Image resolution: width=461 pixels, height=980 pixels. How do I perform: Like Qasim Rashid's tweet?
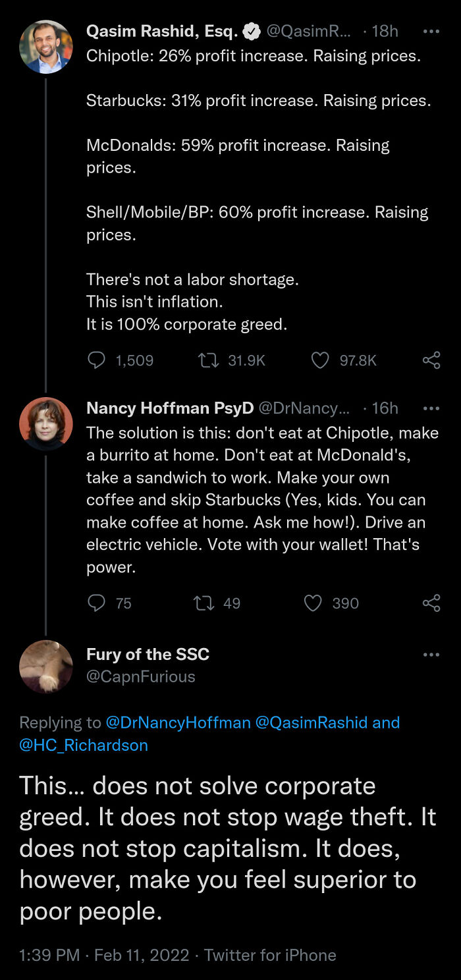(x=320, y=360)
